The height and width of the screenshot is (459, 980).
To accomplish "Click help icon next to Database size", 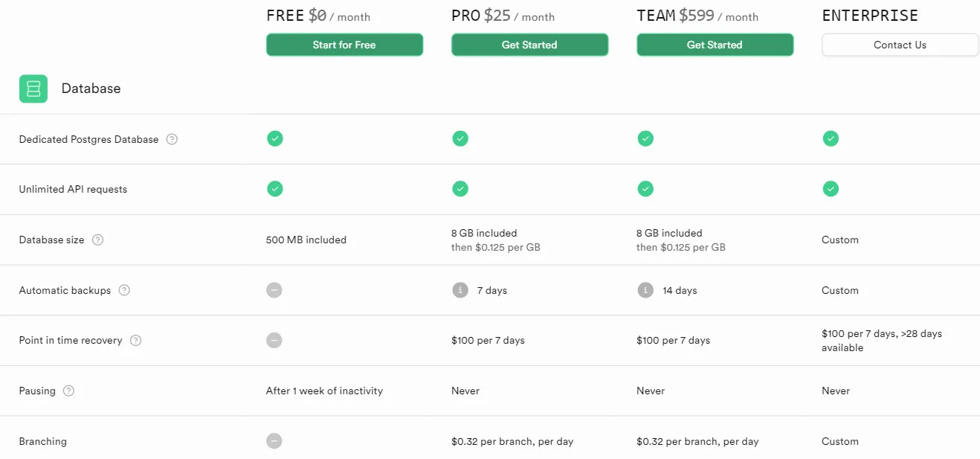I will [x=97, y=240].
